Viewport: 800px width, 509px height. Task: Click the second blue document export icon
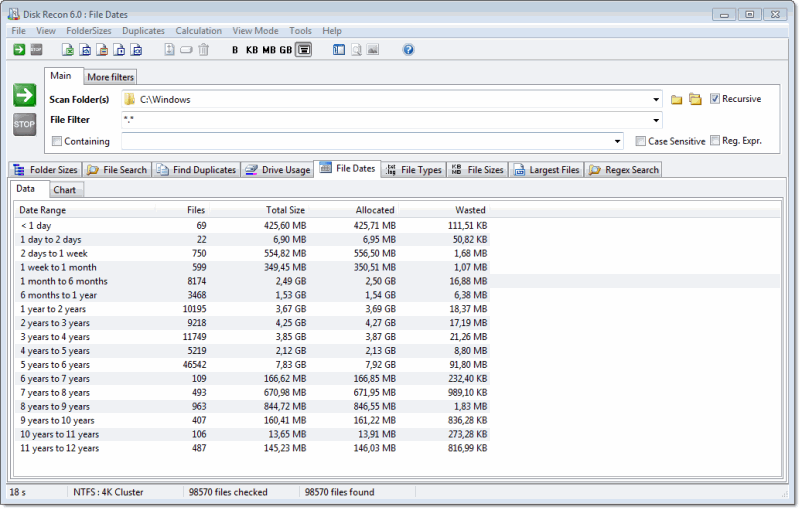85,49
